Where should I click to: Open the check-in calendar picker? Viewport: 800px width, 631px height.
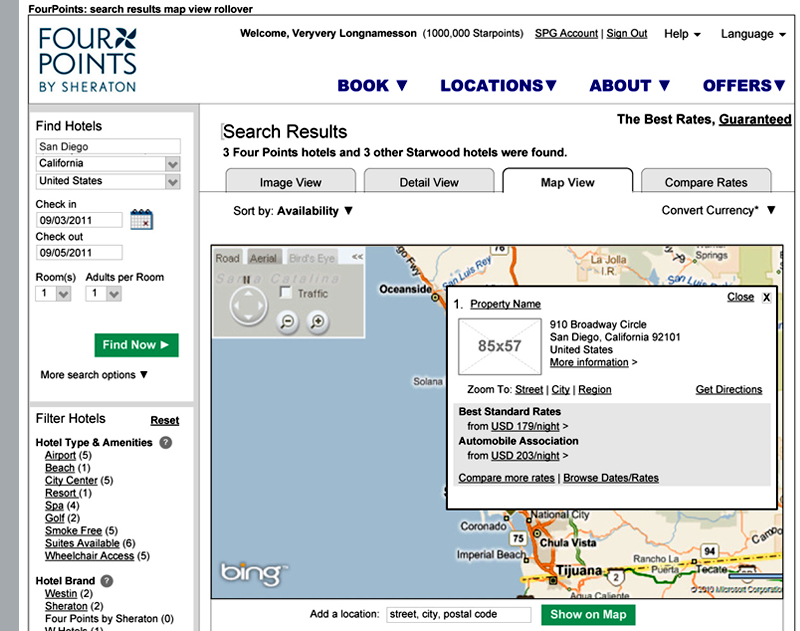141,220
